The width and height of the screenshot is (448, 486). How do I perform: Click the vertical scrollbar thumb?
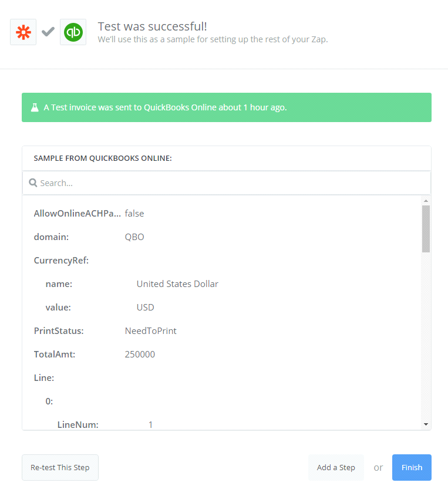click(426, 228)
